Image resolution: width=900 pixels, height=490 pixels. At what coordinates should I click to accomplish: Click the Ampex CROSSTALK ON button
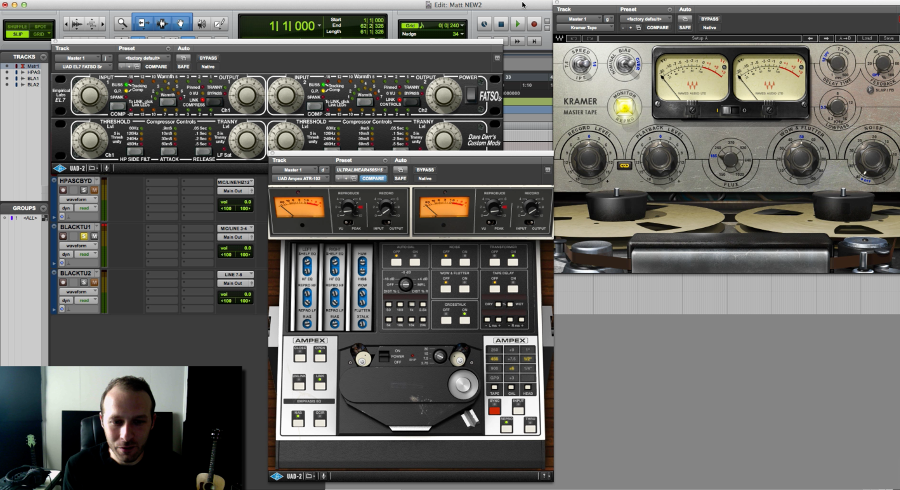pos(464,320)
